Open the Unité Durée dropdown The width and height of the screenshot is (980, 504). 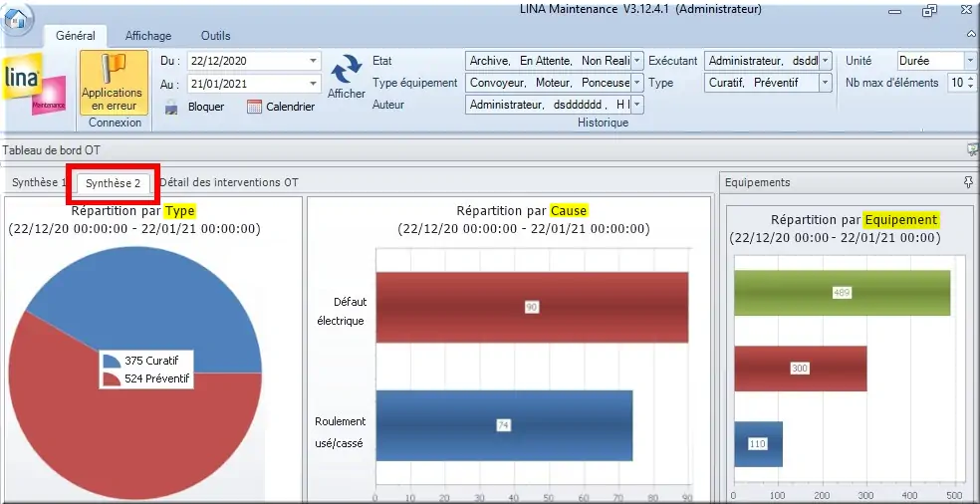pyautogui.click(x=970, y=61)
